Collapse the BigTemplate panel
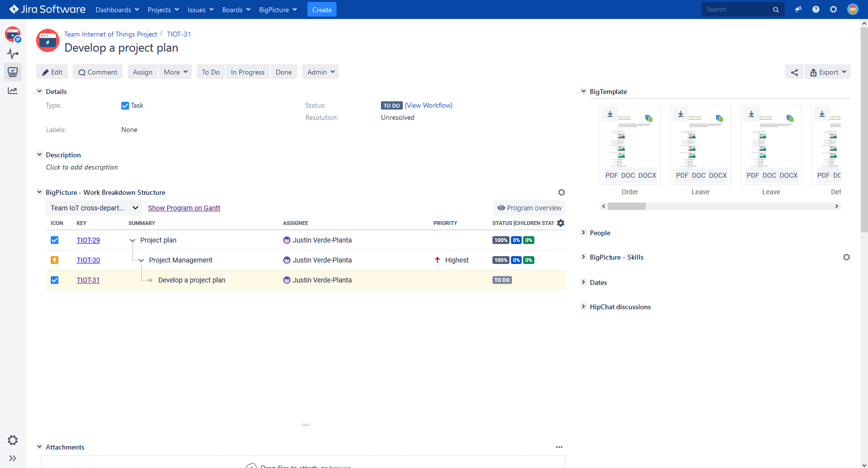Image resolution: width=868 pixels, height=468 pixels. pos(583,91)
